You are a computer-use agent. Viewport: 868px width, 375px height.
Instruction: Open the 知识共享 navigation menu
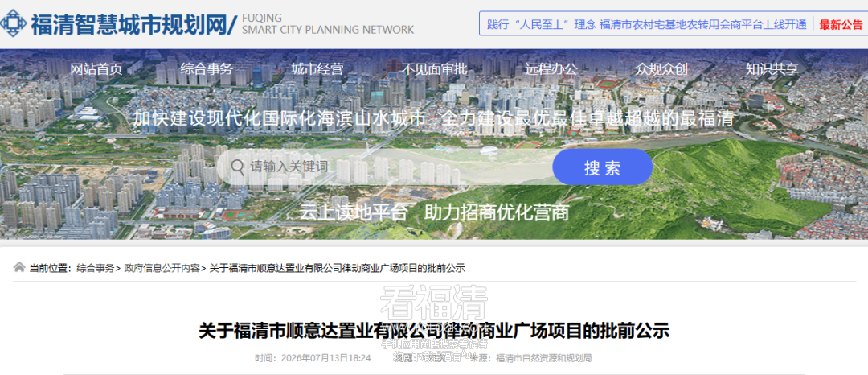point(772,68)
